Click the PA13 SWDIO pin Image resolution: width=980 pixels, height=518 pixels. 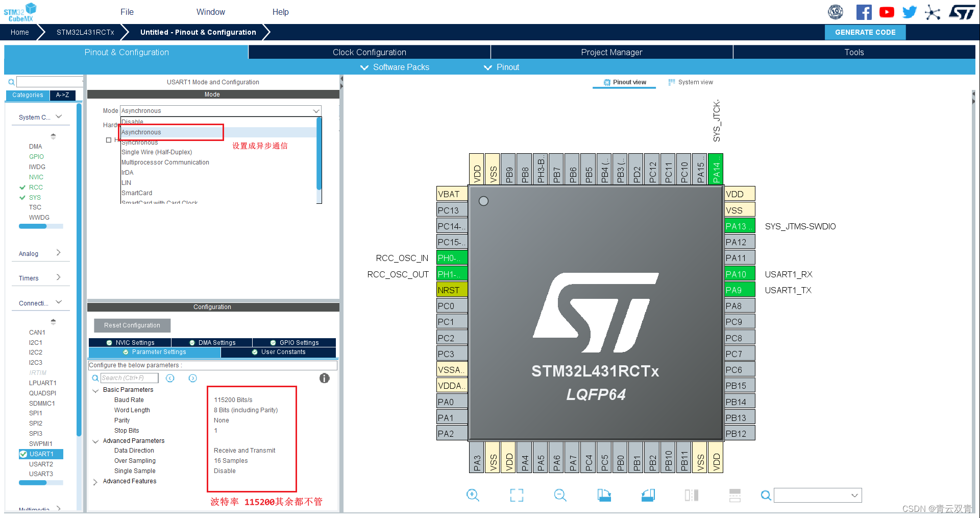(740, 226)
